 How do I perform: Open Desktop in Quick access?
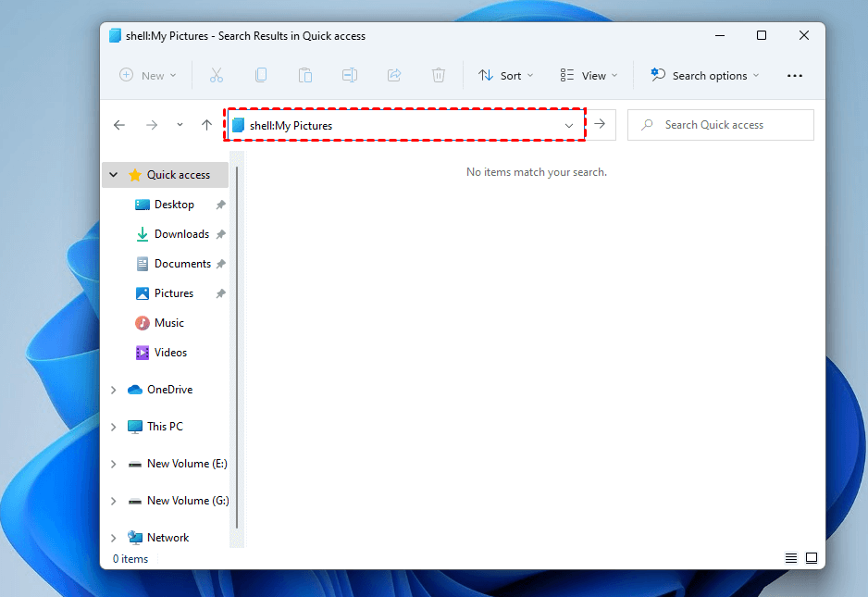pos(174,205)
